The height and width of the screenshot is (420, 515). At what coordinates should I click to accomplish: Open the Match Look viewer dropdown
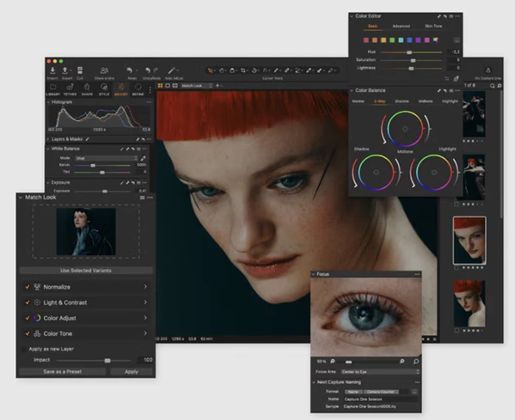pyautogui.click(x=196, y=86)
